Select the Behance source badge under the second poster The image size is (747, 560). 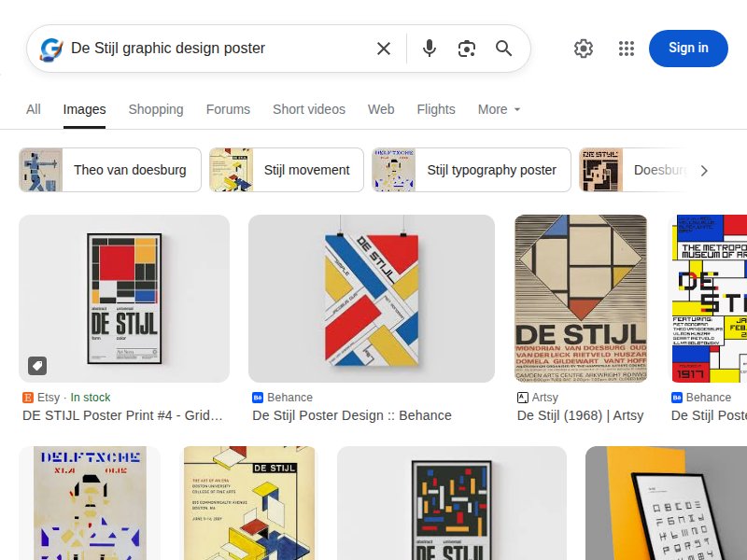pos(258,397)
